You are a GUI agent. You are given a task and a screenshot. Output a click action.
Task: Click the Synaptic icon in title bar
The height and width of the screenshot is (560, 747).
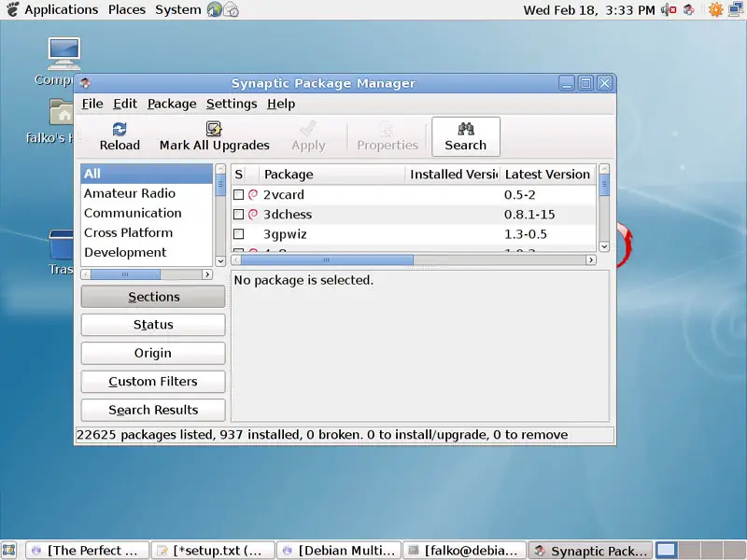pyautogui.click(x=86, y=83)
